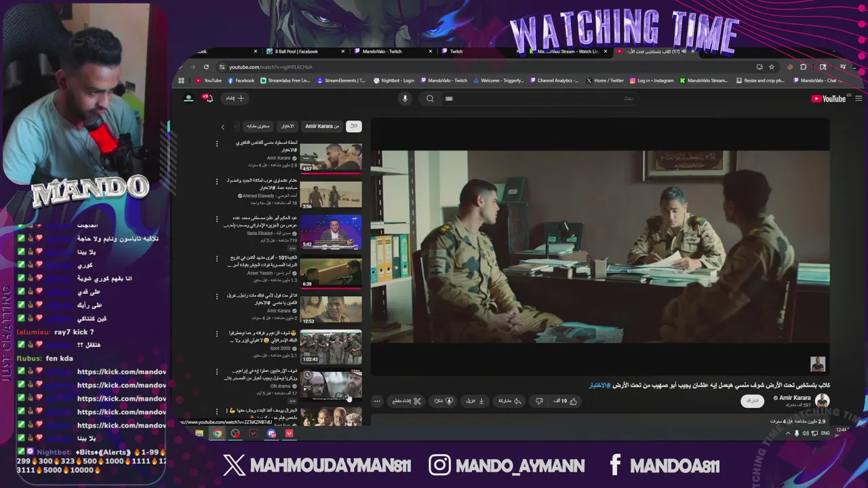The width and height of the screenshot is (868, 488).
Task: Open options menu for Sada Elbalad video
Action: click(x=217, y=220)
